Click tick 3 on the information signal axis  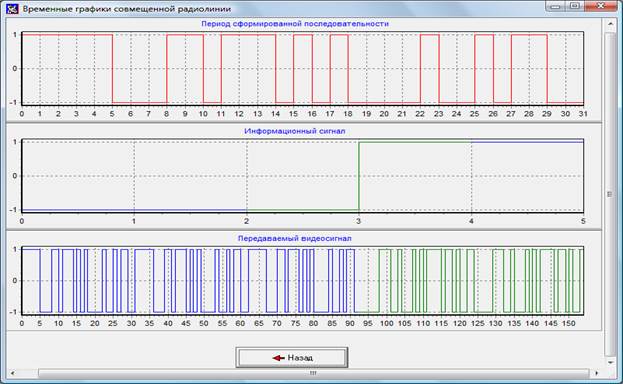click(x=358, y=221)
